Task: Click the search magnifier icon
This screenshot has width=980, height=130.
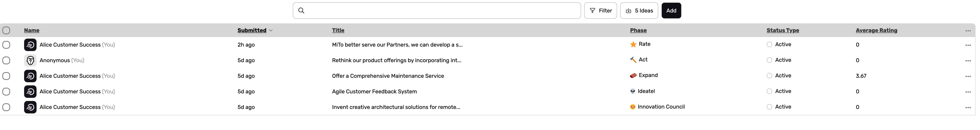Action: pyautogui.click(x=301, y=11)
